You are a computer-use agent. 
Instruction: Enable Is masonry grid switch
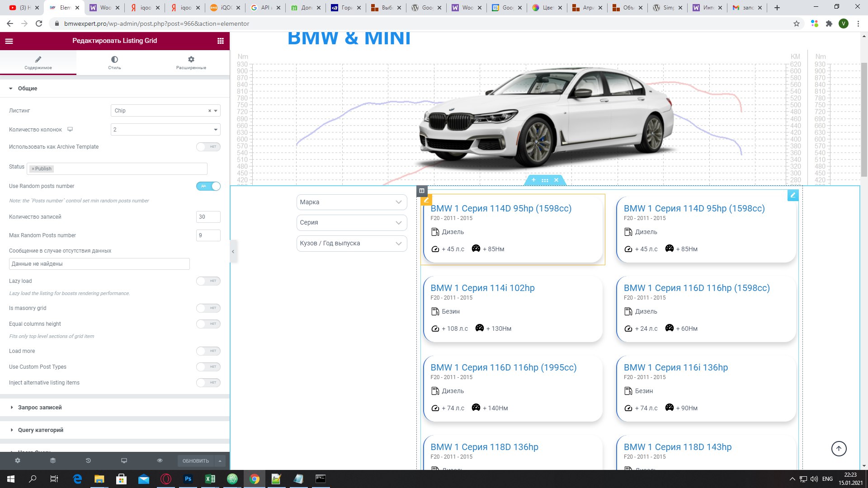[x=208, y=308]
